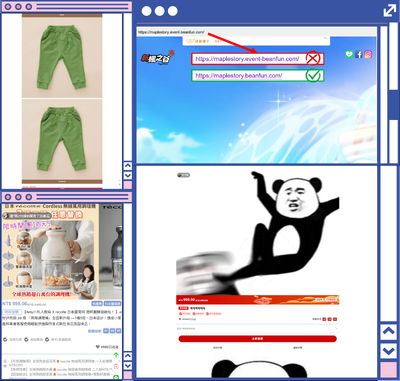The image size is (400, 381).
Task: Click the green LINE heart icon
Action: [x=349, y=54]
